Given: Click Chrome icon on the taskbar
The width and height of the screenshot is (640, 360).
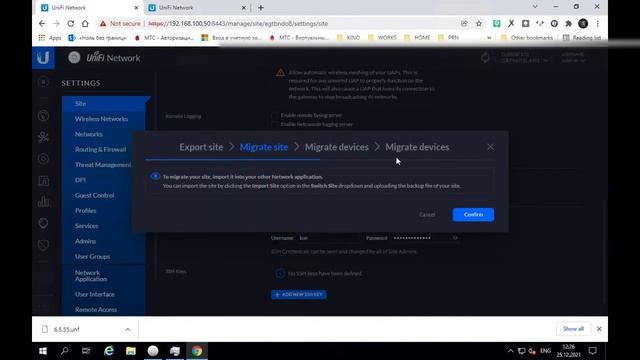Looking at the screenshot, I should pyautogui.click(x=197, y=351).
